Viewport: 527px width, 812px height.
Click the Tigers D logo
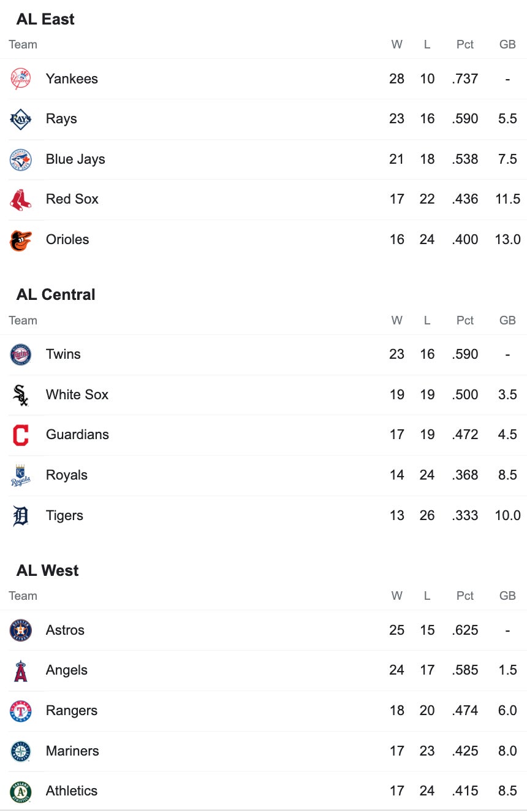click(x=21, y=516)
